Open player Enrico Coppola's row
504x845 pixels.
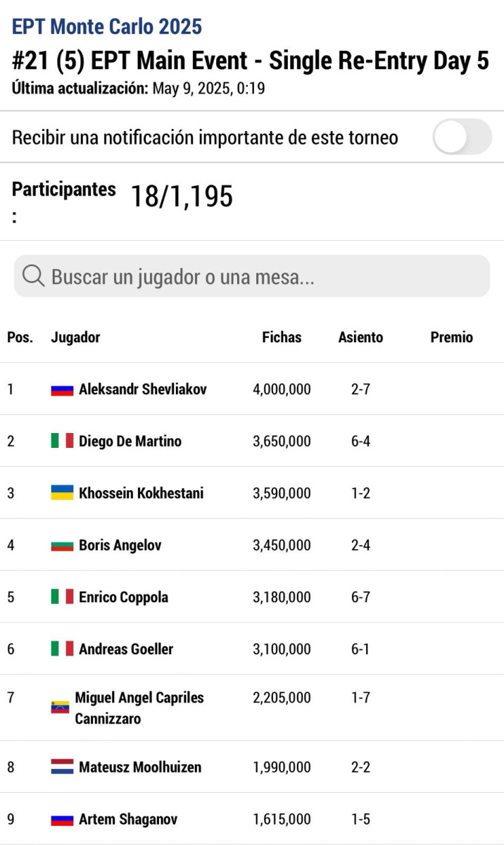pyautogui.click(x=252, y=596)
